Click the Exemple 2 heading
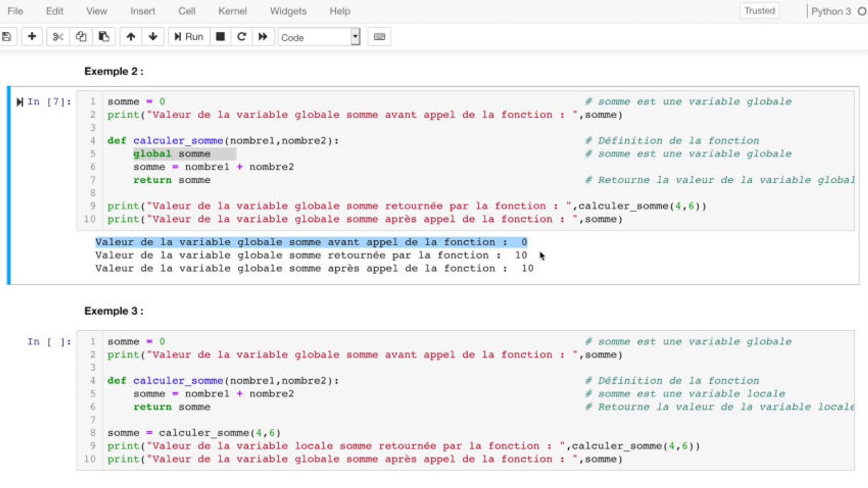Viewport: 868px width, 488px height. (x=114, y=71)
